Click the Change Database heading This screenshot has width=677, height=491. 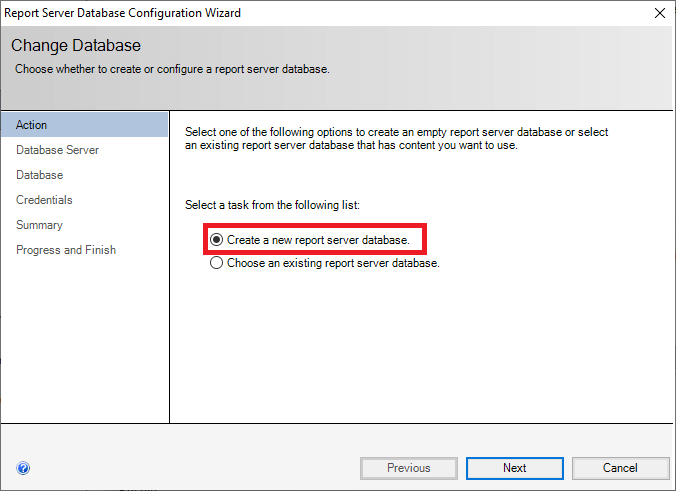tap(76, 45)
